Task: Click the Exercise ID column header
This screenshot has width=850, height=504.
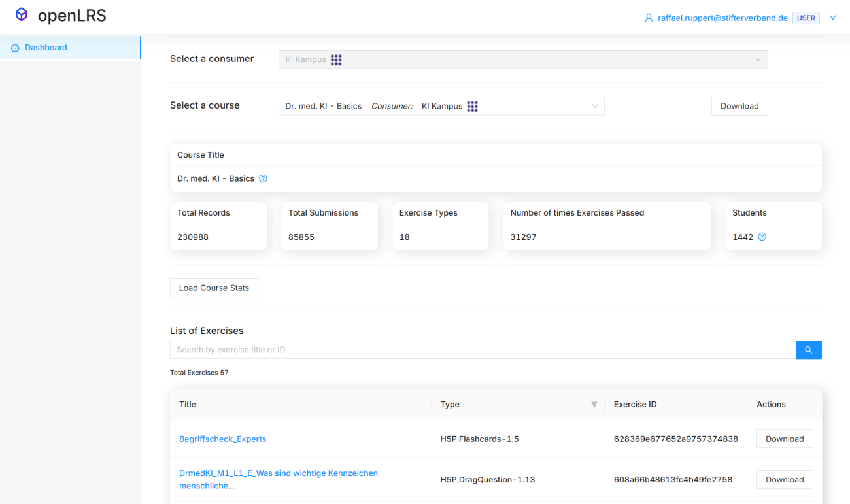Action: (636, 404)
